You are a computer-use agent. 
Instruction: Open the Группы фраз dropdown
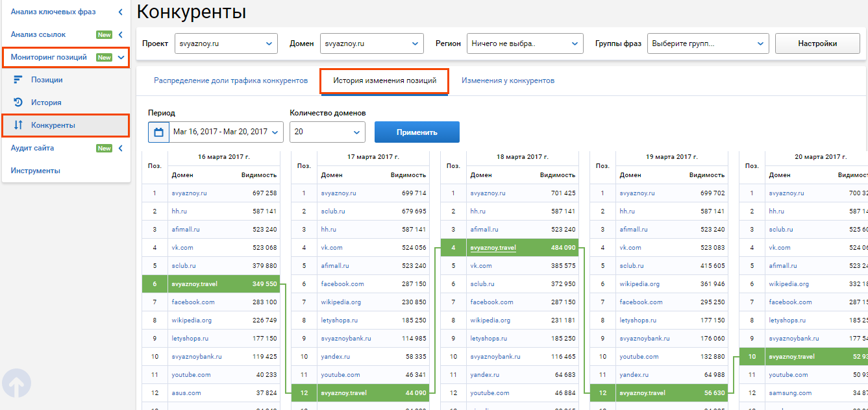click(x=708, y=44)
